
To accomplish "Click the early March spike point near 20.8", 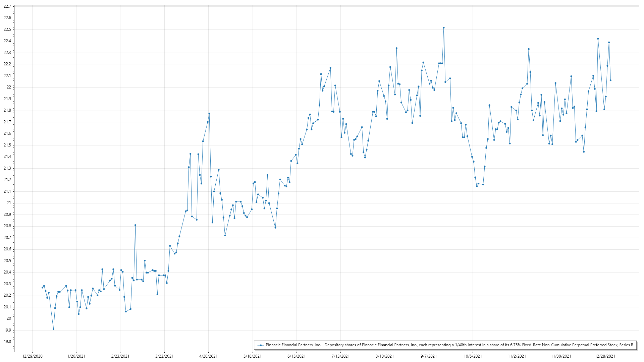I will point(135,225).
